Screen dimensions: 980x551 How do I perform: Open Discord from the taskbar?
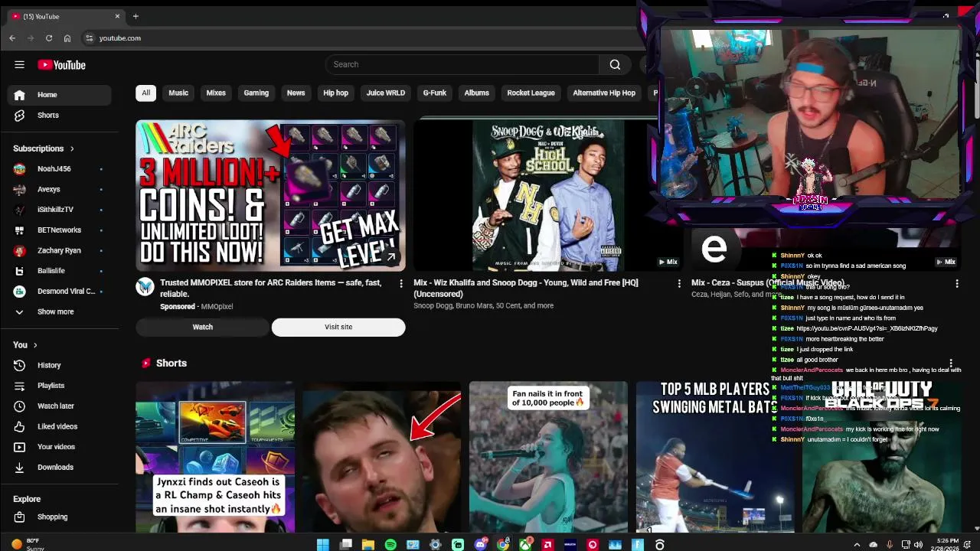[x=481, y=544]
